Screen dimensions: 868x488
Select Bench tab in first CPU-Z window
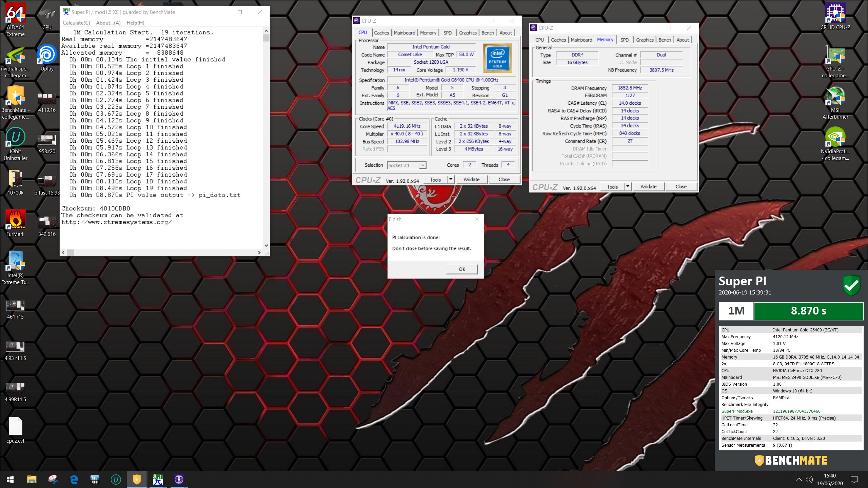point(488,33)
